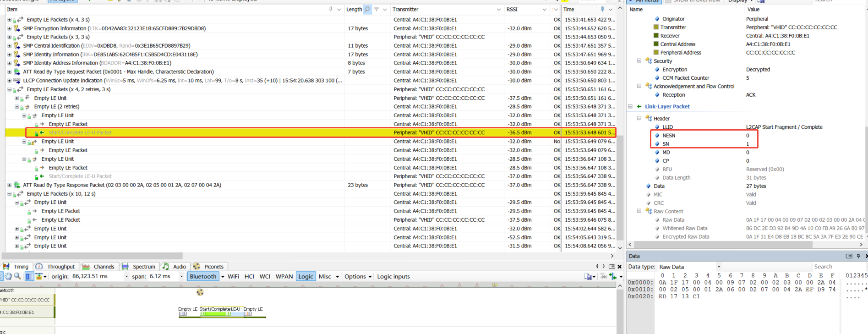
Task: Toggle the WiFi filter in timeline toolbar
Action: pos(233,276)
